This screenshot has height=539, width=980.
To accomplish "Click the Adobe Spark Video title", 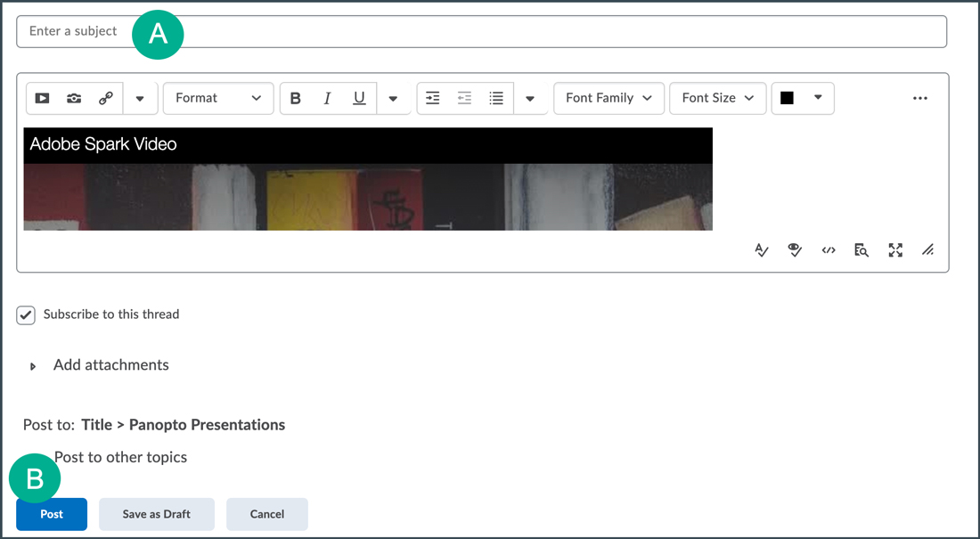I will pyautogui.click(x=103, y=143).
